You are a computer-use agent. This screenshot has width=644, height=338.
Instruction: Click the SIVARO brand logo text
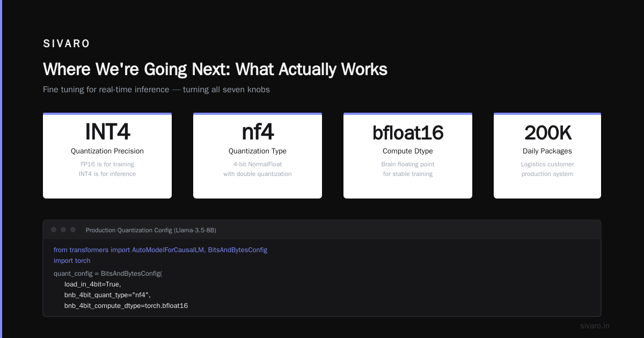click(67, 44)
